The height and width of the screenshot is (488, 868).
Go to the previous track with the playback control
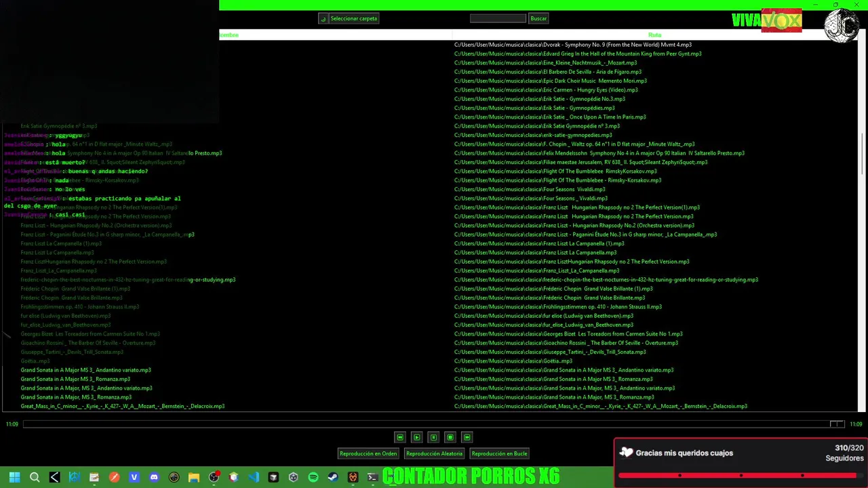[x=400, y=437]
